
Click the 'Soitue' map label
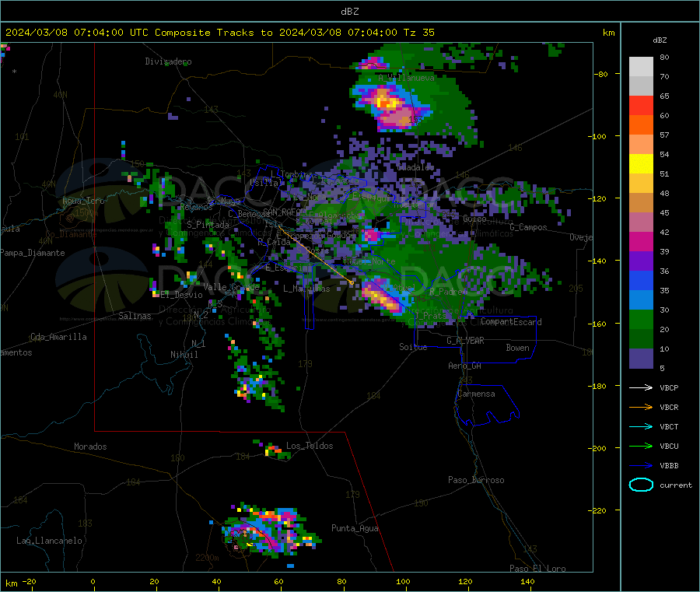point(413,347)
